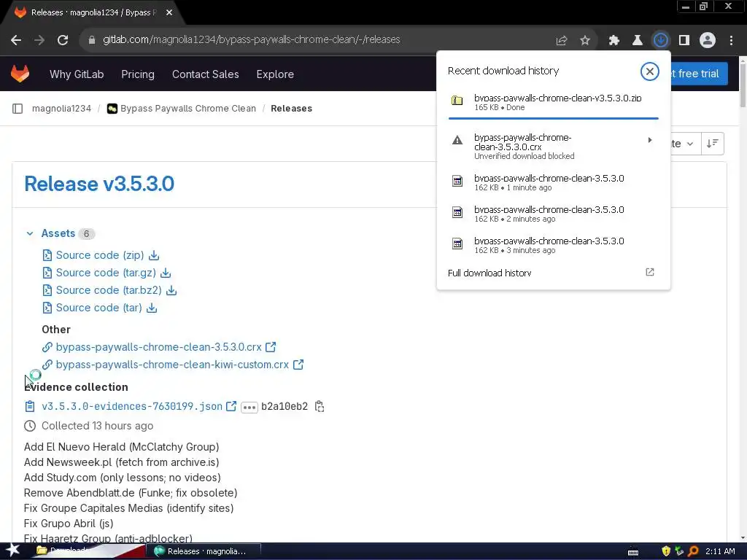Image resolution: width=747 pixels, height=560 pixels.
Task: Open the Chrome profile avatar
Action: [x=708, y=41]
